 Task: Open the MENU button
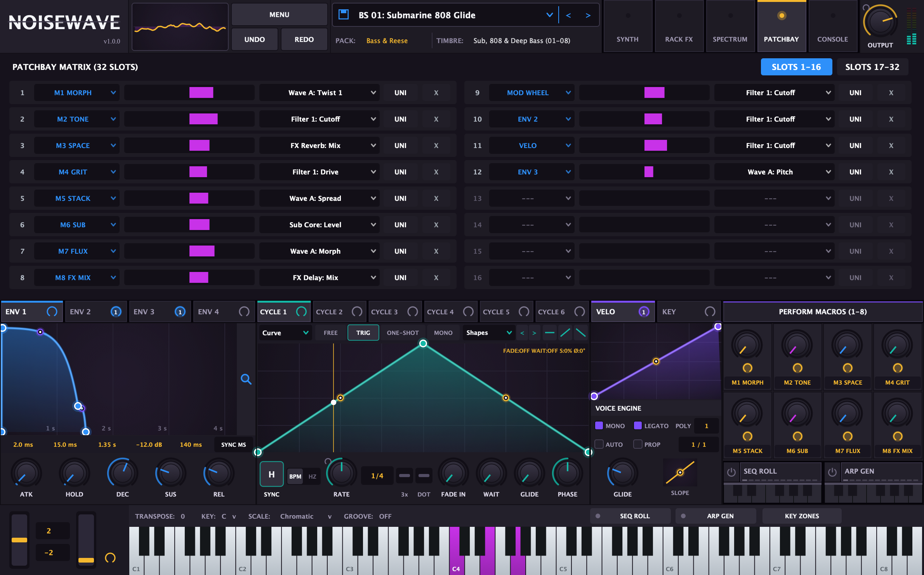click(x=279, y=14)
